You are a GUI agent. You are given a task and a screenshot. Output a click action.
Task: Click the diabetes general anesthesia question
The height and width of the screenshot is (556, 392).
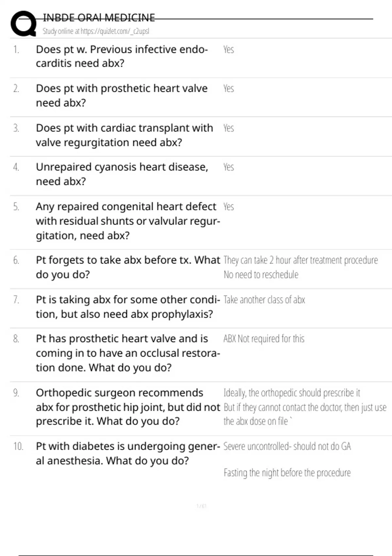point(127,453)
